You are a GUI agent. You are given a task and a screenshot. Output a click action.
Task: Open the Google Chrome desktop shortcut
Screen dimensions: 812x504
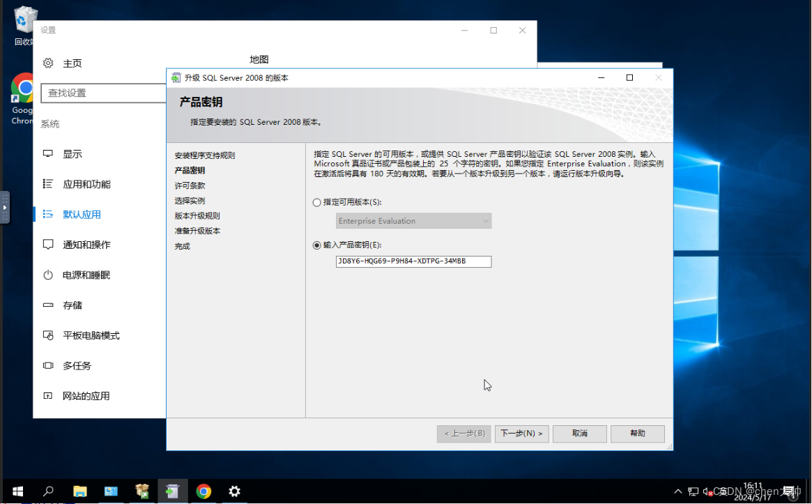click(x=22, y=98)
